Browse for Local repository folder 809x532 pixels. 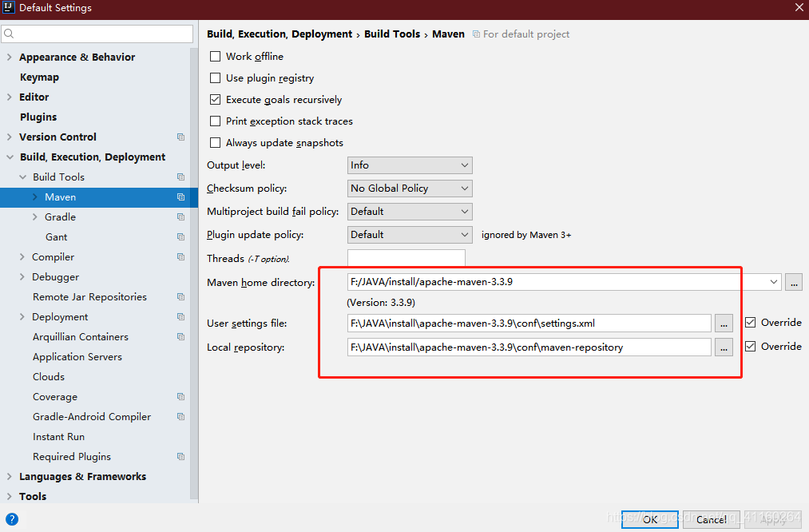pos(724,347)
